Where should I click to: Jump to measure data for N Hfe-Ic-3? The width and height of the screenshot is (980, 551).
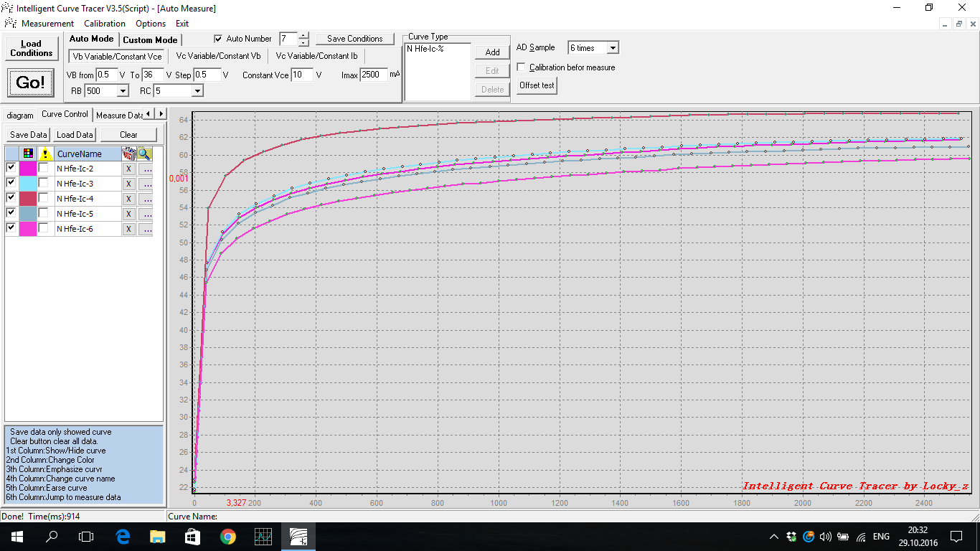(x=145, y=184)
